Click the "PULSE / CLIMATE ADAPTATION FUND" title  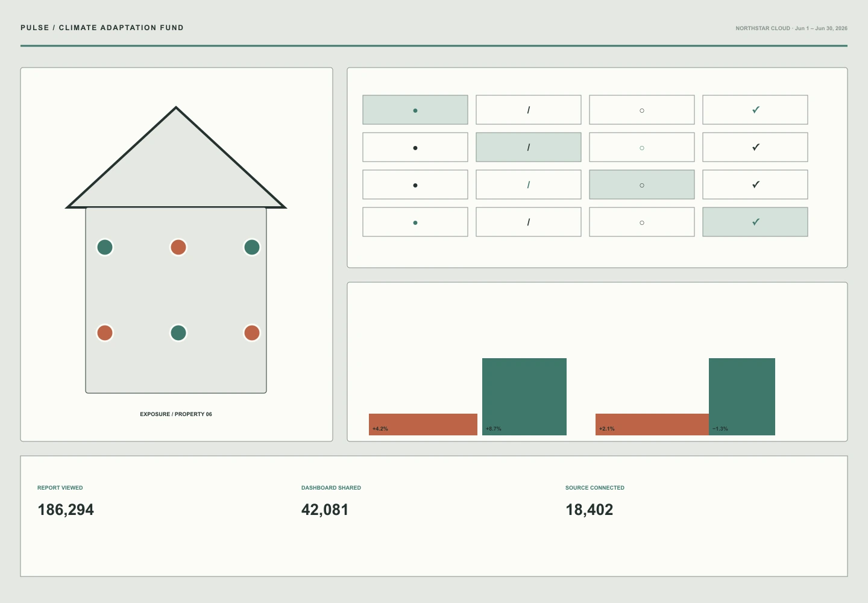(102, 28)
